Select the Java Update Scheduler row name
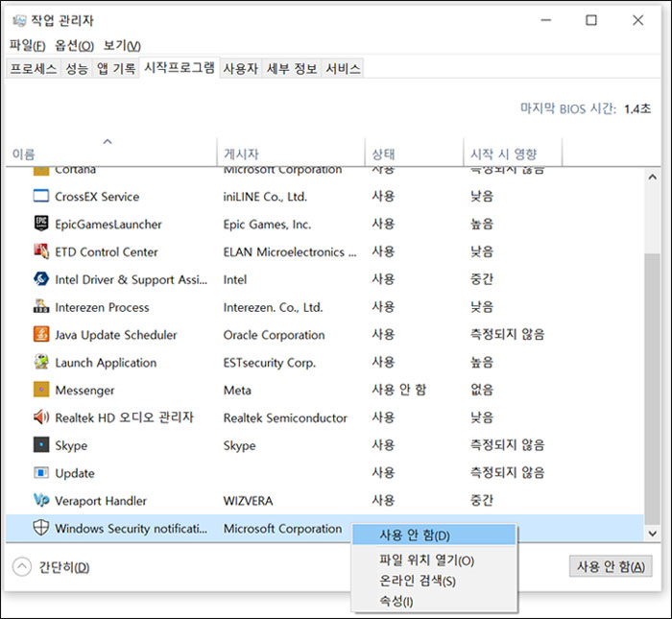Viewport: 672px width, 619px height. (116, 335)
